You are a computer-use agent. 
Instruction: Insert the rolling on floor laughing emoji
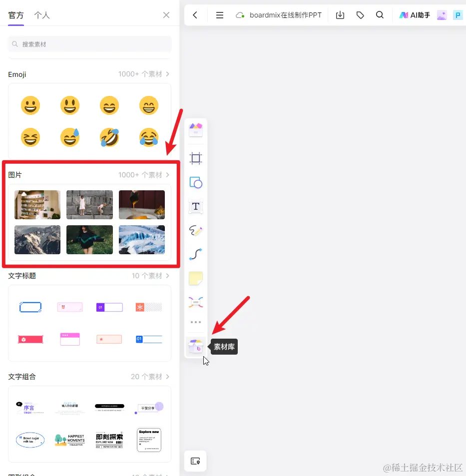[x=109, y=137]
